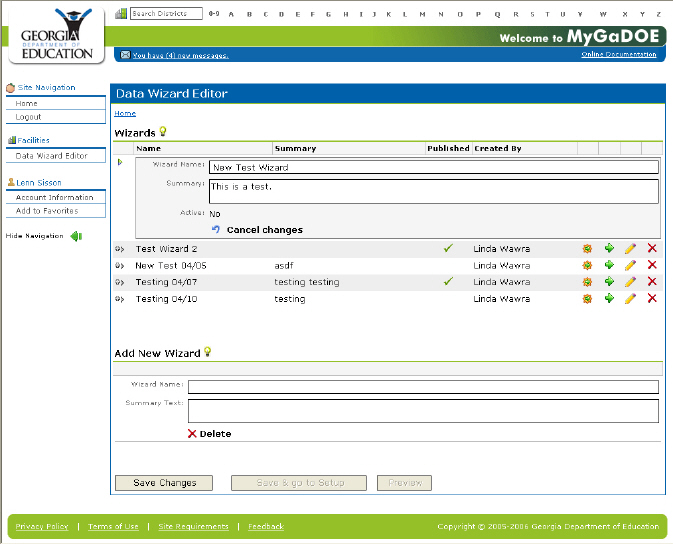
Task: Delete Testing 04/07 with red X
Action: (x=652, y=282)
